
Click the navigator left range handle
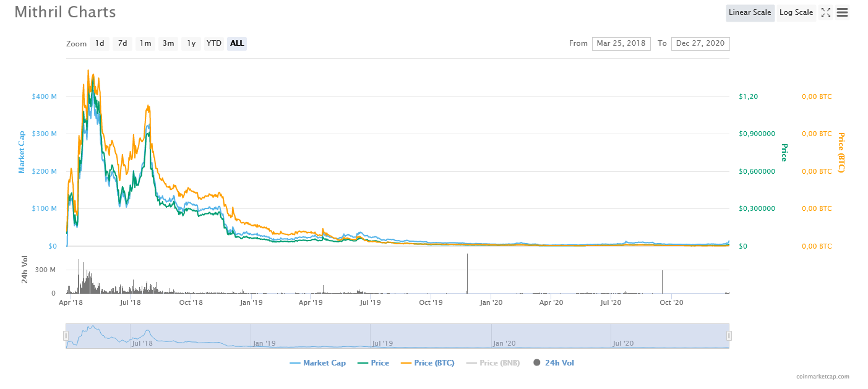click(x=66, y=336)
